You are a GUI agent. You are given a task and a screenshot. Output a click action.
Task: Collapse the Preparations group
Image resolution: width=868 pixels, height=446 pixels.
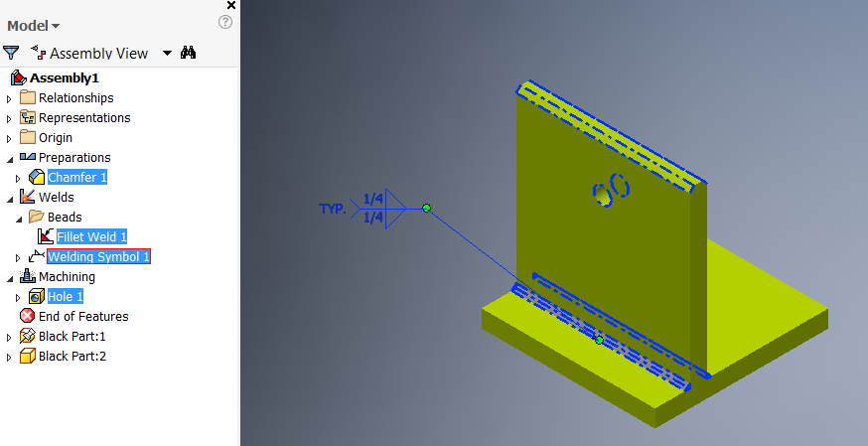pos(9,159)
